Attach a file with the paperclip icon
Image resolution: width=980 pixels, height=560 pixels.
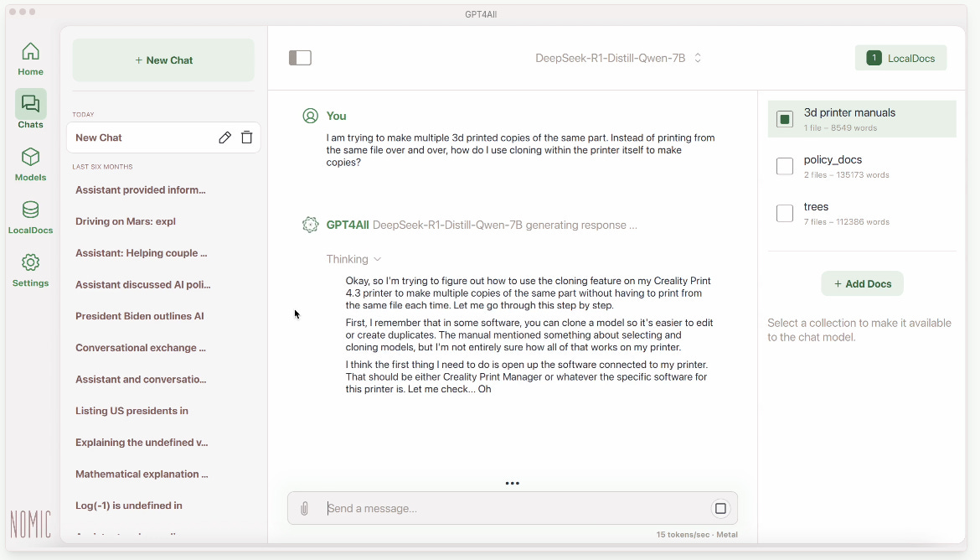click(304, 508)
